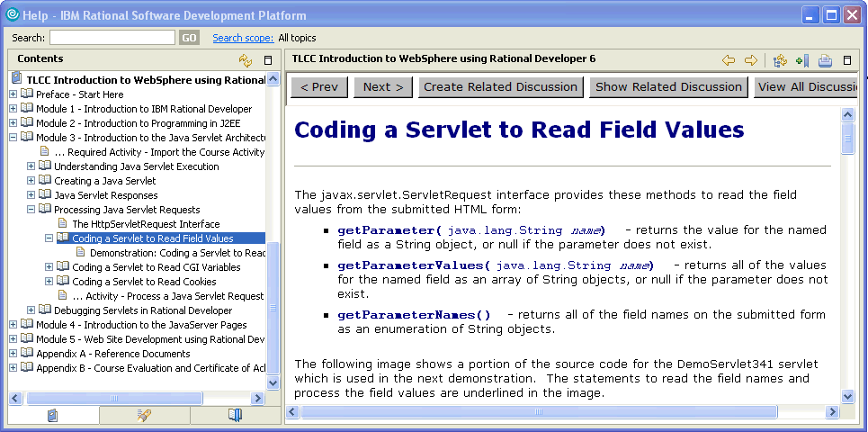Click up arrow of Contents tree scrollbar
Image resolution: width=868 pixels, height=432 pixels.
pyautogui.click(x=273, y=79)
